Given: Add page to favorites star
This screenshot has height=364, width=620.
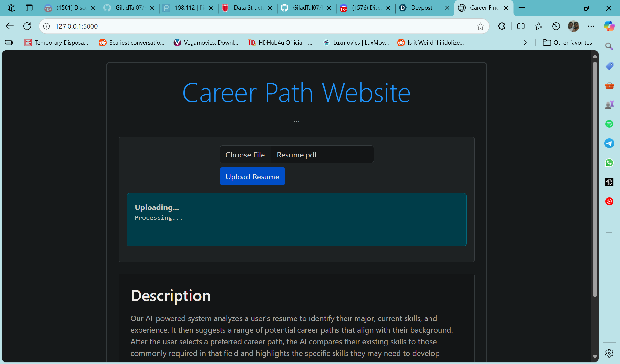Looking at the screenshot, I should point(480,26).
